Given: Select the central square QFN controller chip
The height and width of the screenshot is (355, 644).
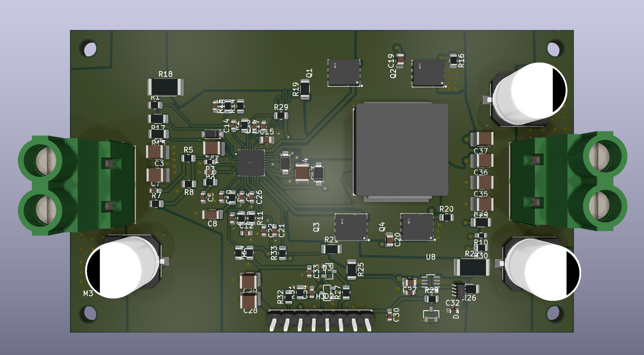Looking at the screenshot, I should point(251,163).
